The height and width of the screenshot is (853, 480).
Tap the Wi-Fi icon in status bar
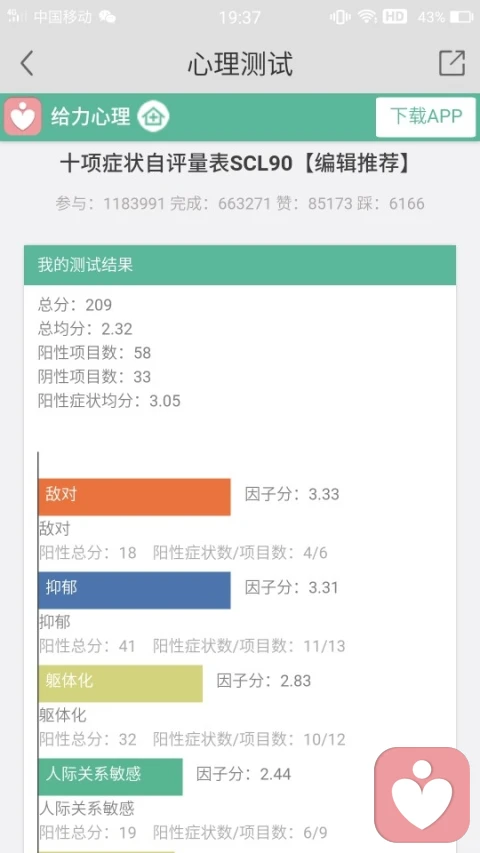(367, 17)
